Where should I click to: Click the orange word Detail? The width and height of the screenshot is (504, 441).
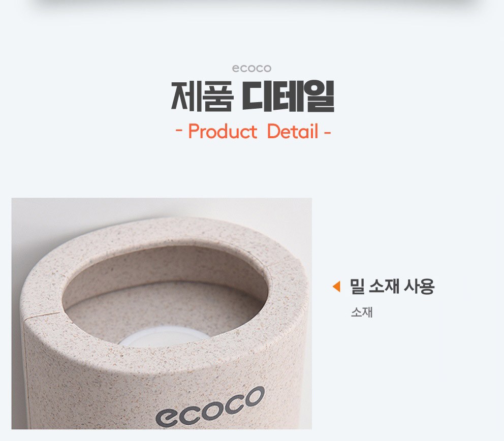[293, 132]
